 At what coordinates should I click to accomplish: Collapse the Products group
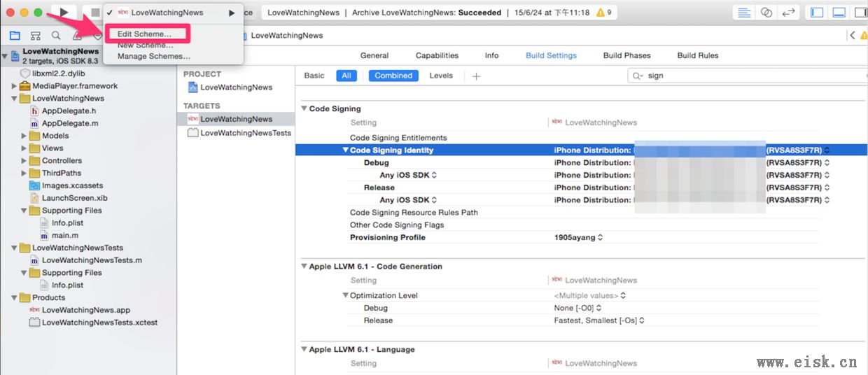click(x=14, y=297)
